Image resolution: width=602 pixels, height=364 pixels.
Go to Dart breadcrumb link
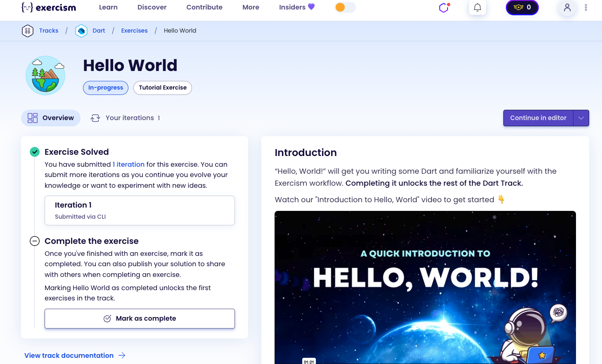(x=99, y=31)
